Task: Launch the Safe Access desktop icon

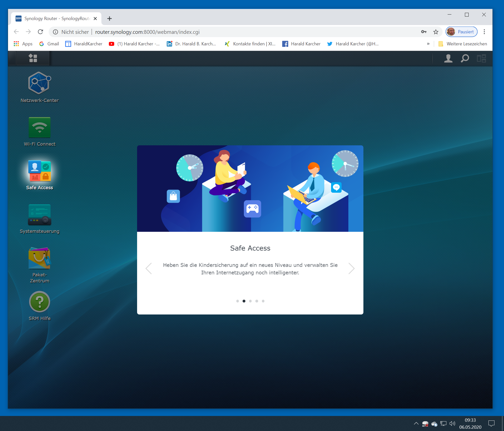Action: (39, 171)
